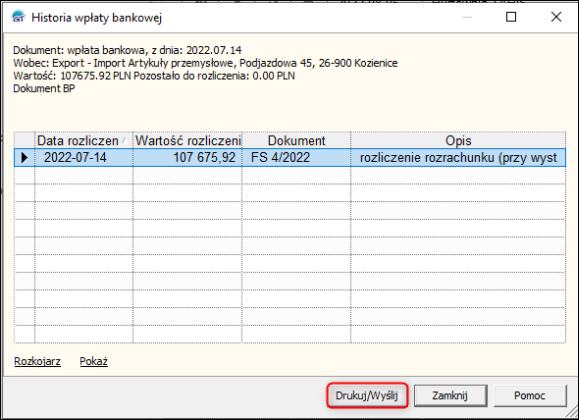The height and width of the screenshot is (420, 579).
Task: Click the Rozkojarz link
Action: [x=37, y=361]
